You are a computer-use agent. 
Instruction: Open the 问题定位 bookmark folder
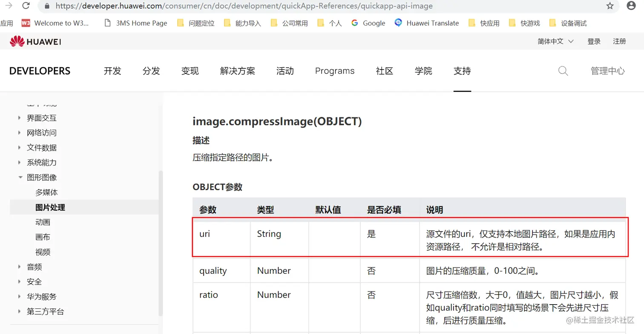[x=196, y=23]
